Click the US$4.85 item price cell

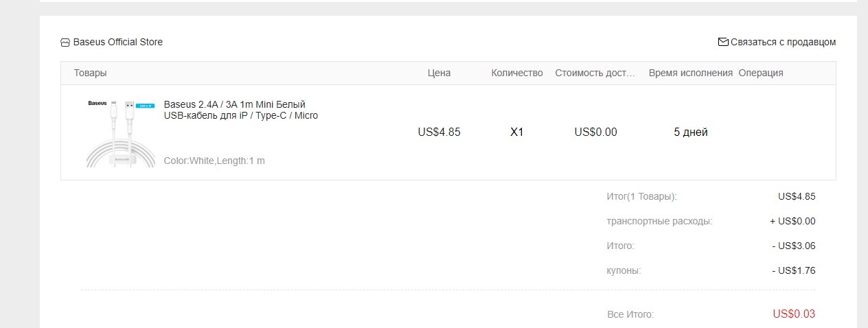point(439,132)
